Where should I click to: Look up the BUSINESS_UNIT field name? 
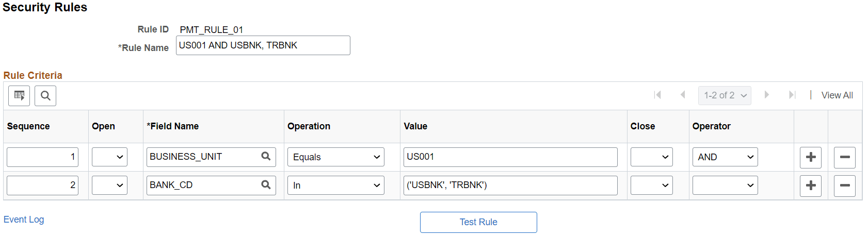pyautogui.click(x=266, y=157)
